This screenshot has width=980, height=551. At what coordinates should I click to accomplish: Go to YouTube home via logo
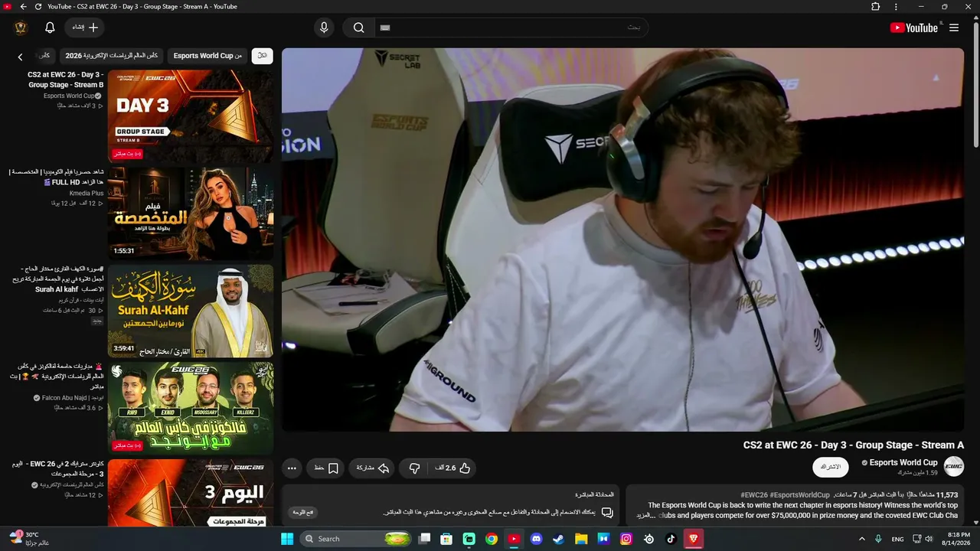click(x=914, y=28)
